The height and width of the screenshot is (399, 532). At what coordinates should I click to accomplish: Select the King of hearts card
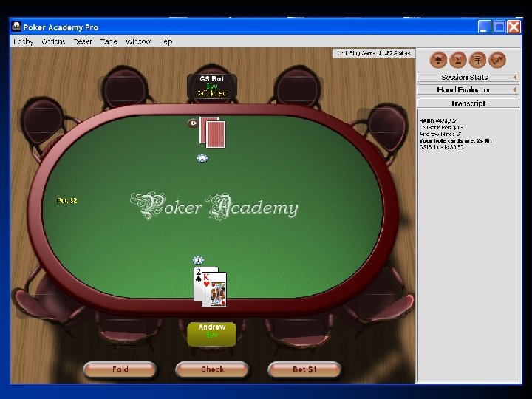pos(214,290)
